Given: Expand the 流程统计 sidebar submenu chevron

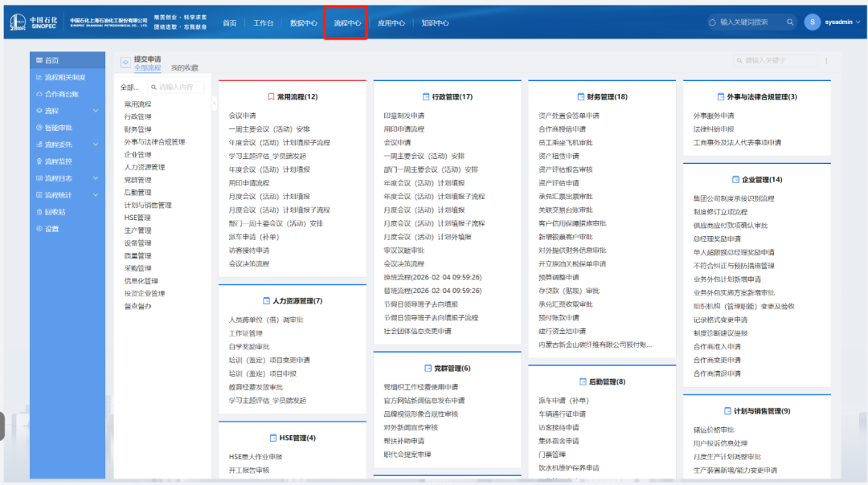Looking at the screenshot, I should [x=96, y=195].
